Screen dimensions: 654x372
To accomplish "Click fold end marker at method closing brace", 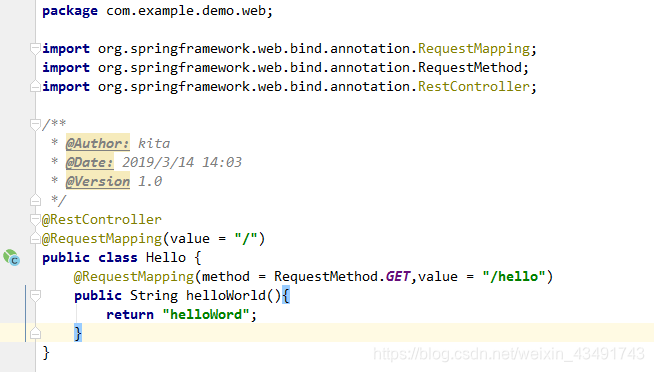I will (35, 333).
